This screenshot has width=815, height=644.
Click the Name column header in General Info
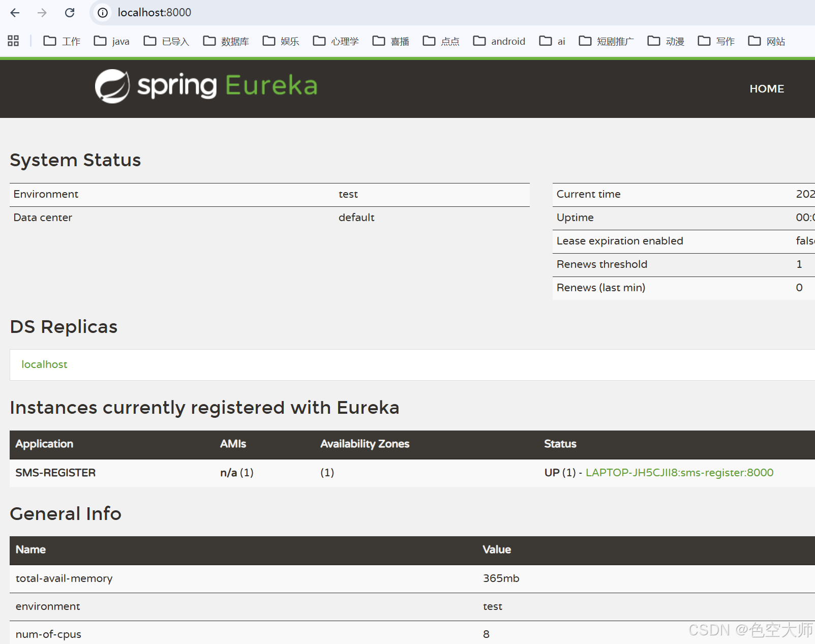31,549
